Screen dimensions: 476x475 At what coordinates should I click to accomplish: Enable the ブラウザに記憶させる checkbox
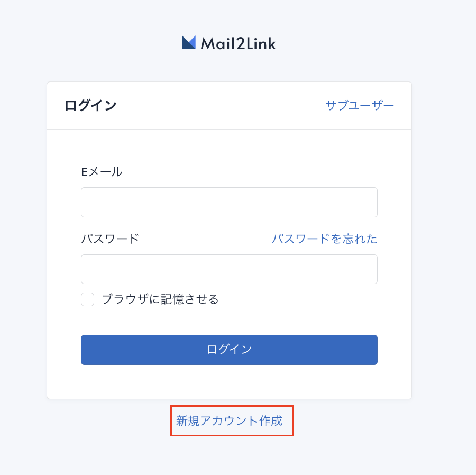coord(87,299)
